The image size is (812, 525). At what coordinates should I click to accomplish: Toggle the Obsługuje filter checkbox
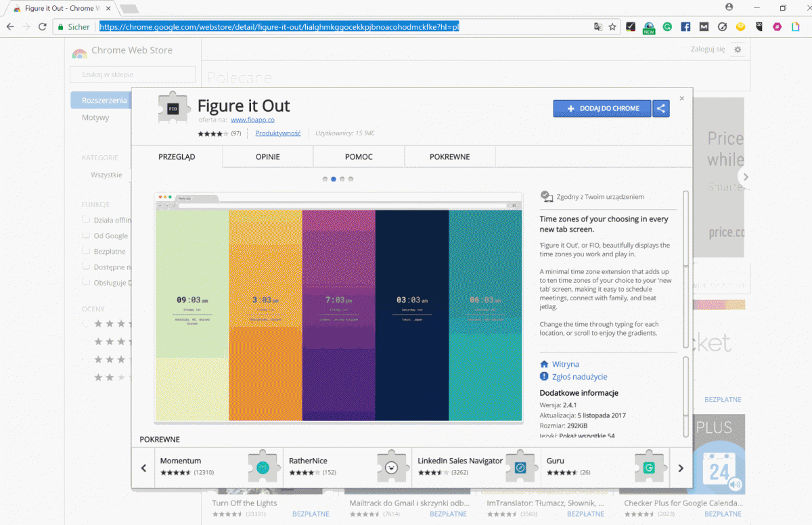pos(86,282)
